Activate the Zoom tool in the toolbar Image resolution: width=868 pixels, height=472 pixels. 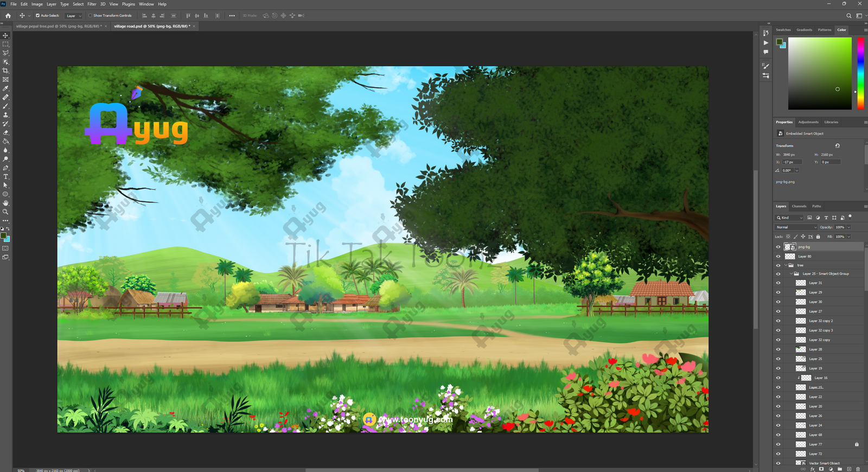coord(5,212)
